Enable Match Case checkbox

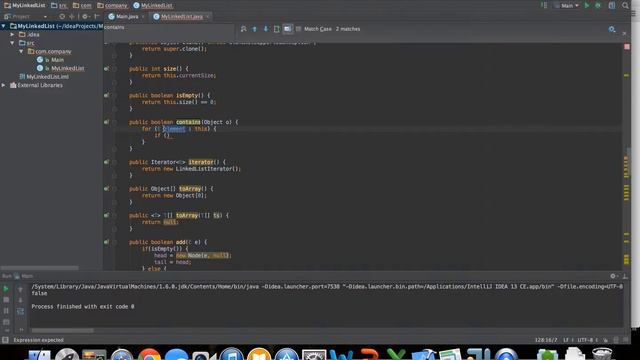pos(298,29)
